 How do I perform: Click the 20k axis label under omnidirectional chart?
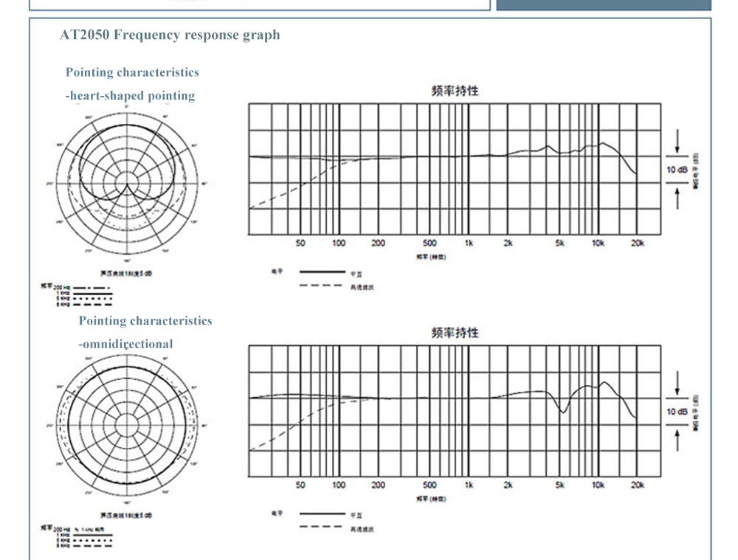coord(638,485)
